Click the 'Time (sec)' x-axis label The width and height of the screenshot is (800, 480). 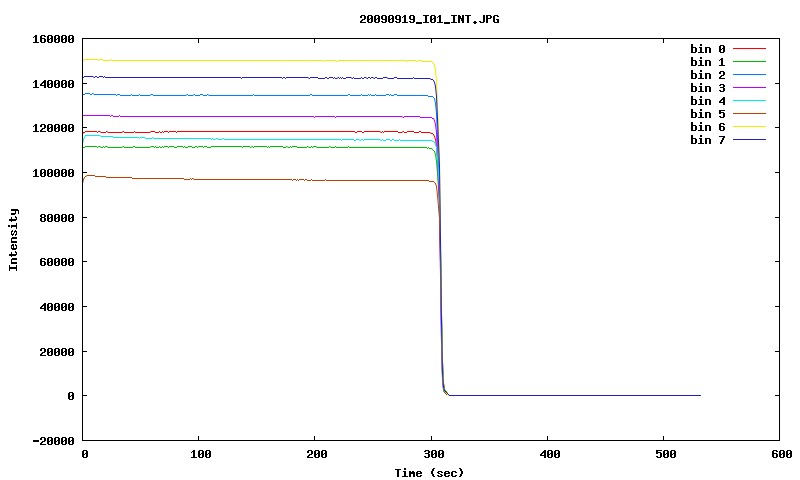pos(429,473)
